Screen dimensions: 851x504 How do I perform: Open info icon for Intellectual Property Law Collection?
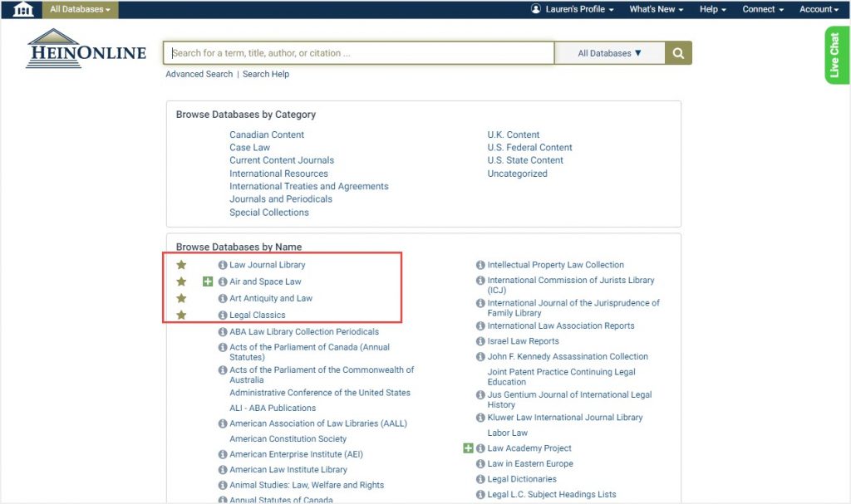click(480, 266)
